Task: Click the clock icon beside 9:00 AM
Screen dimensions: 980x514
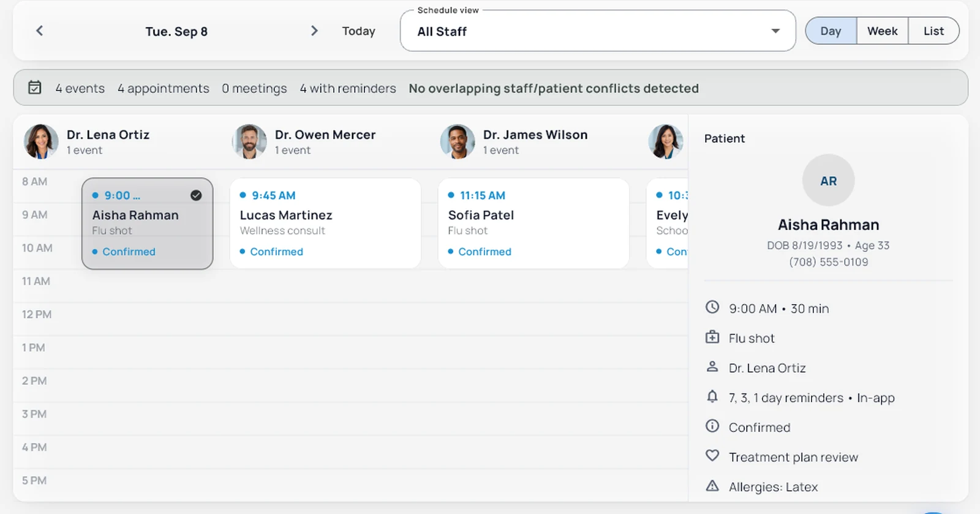Action: point(712,307)
